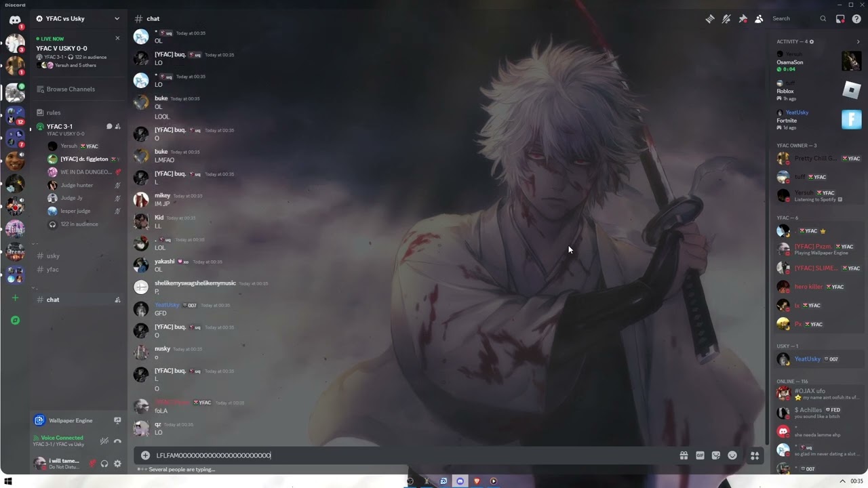This screenshot has width=868, height=488.
Task: Open the Threads icon in channel header
Action: point(710,19)
